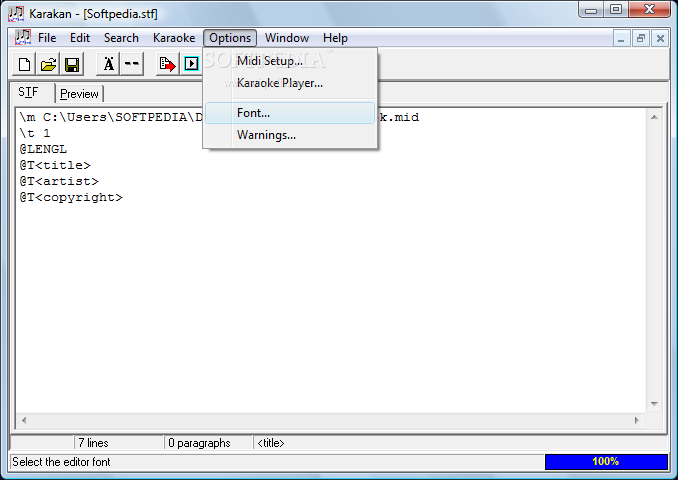Click the @T<copyright> line in editor
The height and width of the screenshot is (480, 678).
click(x=71, y=198)
